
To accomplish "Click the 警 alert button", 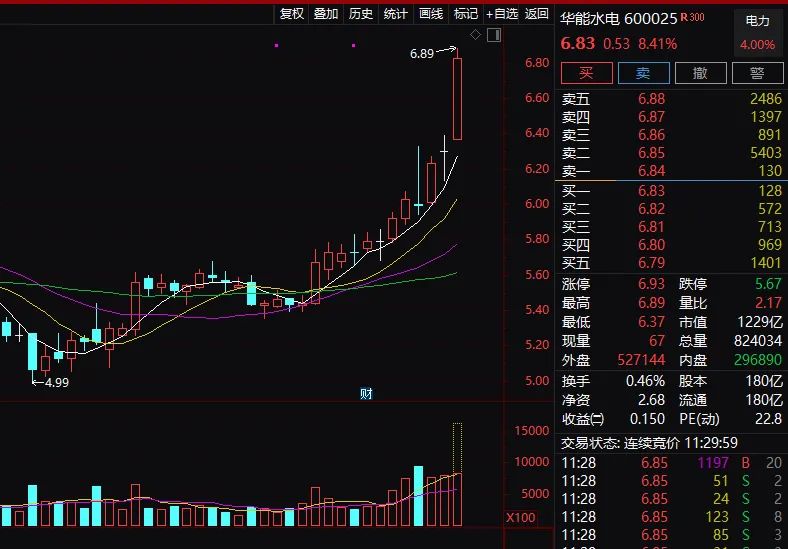I will point(757,73).
